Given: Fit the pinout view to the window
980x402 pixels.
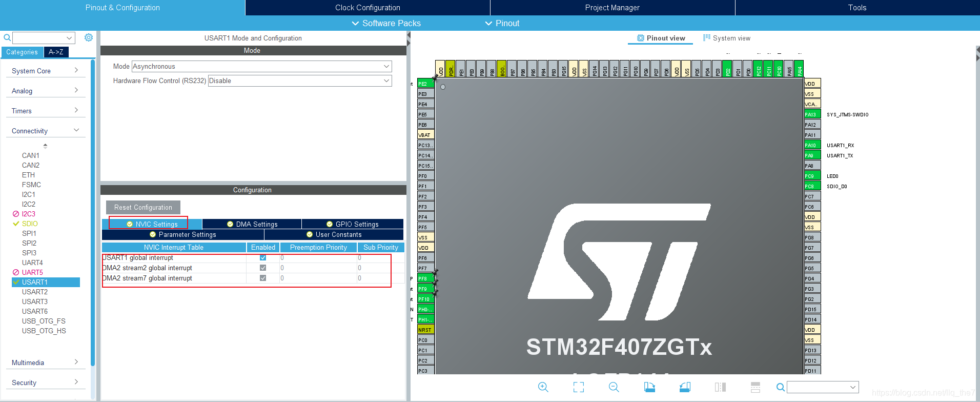Looking at the screenshot, I should pyautogui.click(x=579, y=387).
